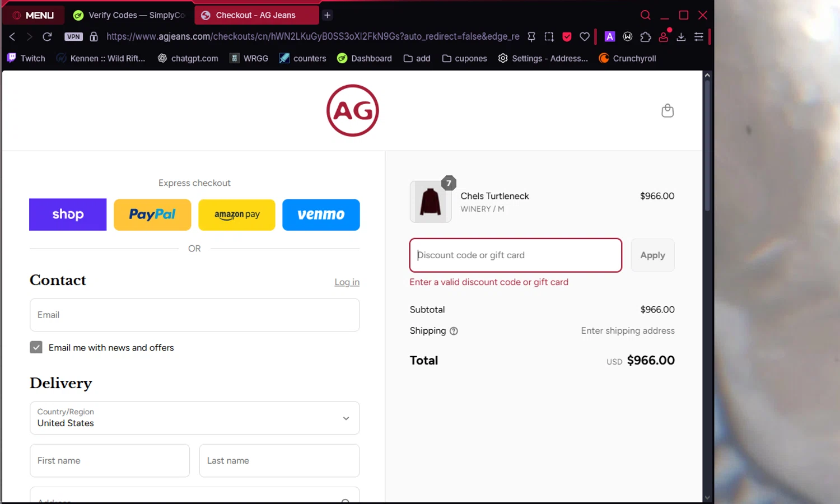Click the 'Chels Turtleneck' product name
840x504 pixels.
coord(494,196)
